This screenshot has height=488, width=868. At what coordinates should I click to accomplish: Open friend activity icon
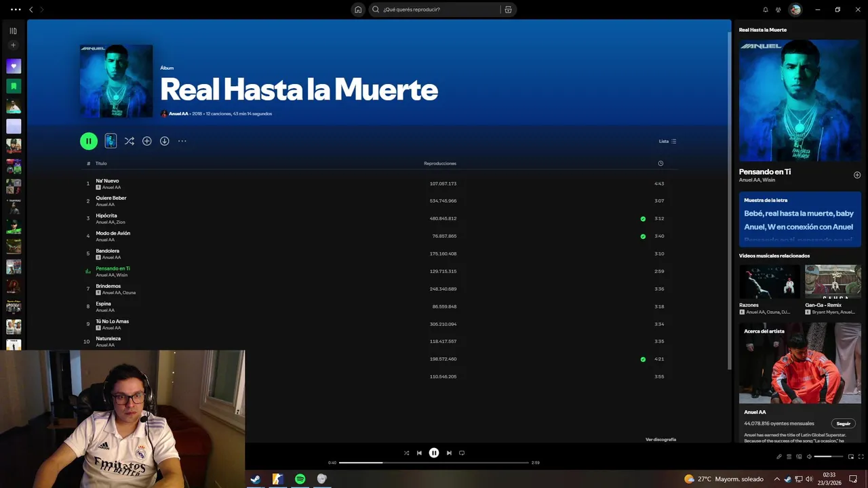(x=778, y=9)
